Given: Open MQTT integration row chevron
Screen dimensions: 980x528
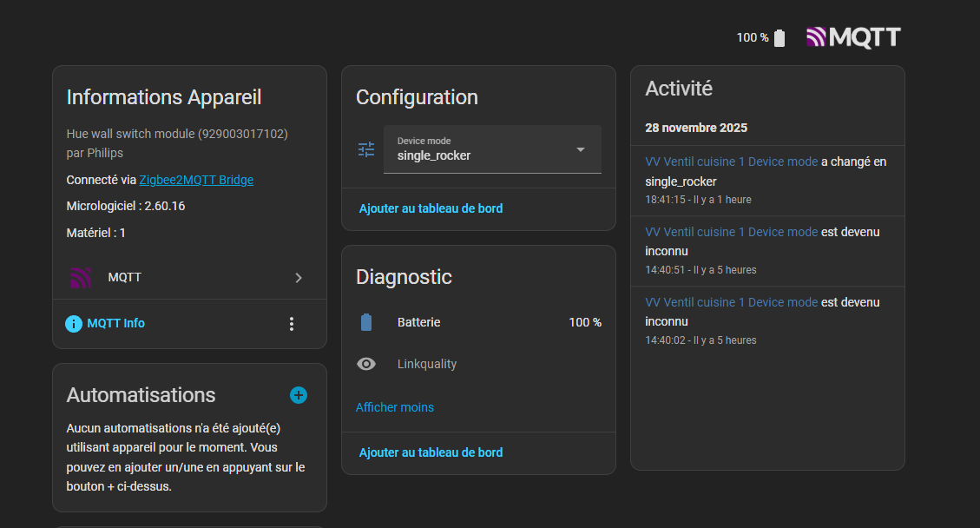Looking at the screenshot, I should (299, 278).
